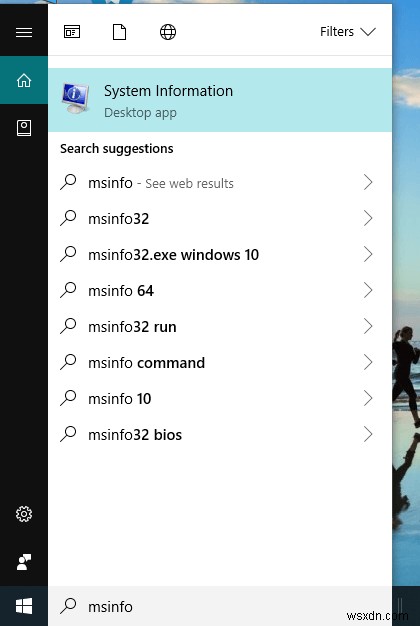
Task: Pick the 'msinfo32 run' suggestion
Action: tap(220, 327)
